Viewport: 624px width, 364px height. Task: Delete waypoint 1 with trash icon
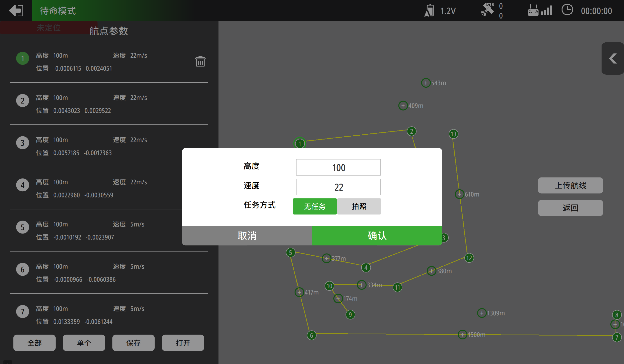coord(200,62)
